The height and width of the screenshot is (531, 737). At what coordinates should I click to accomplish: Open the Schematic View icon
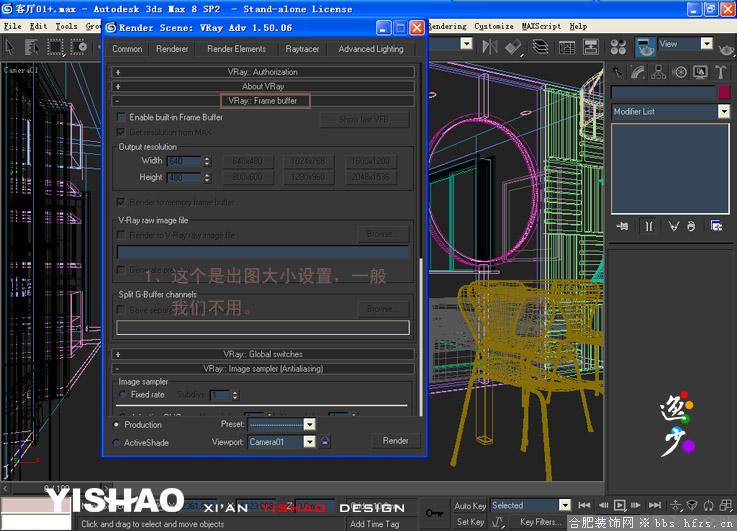coord(590,47)
